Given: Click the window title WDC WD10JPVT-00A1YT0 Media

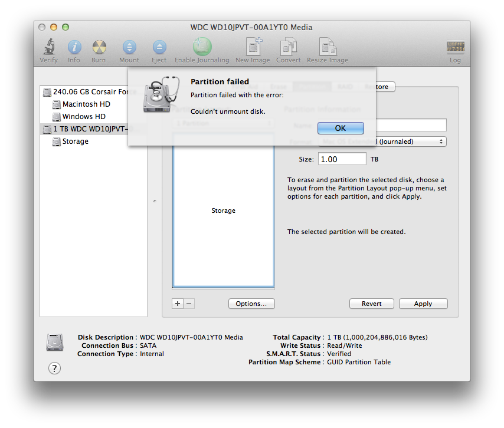Looking at the screenshot, I should 251,27.
